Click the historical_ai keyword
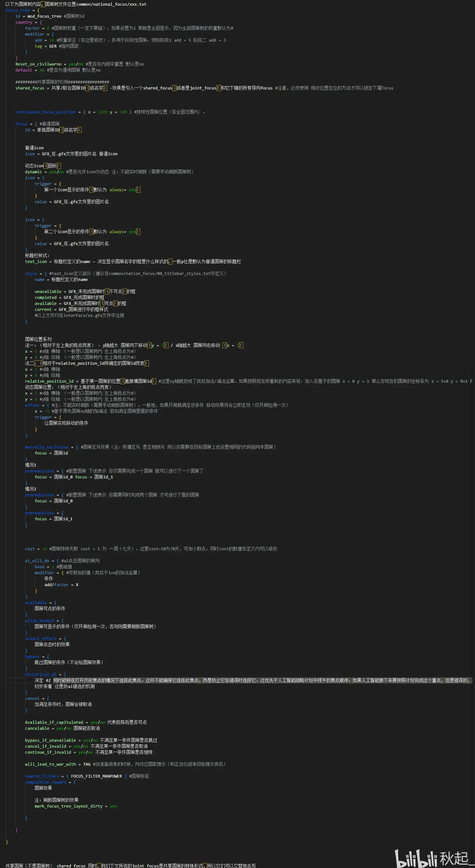The image size is (475, 868). coord(41,674)
